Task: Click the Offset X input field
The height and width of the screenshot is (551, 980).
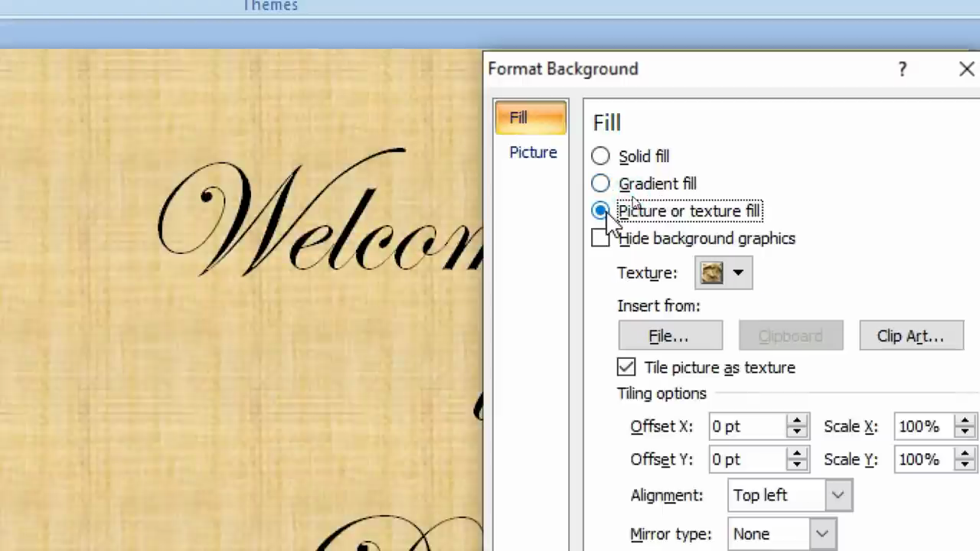Action: [748, 426]
